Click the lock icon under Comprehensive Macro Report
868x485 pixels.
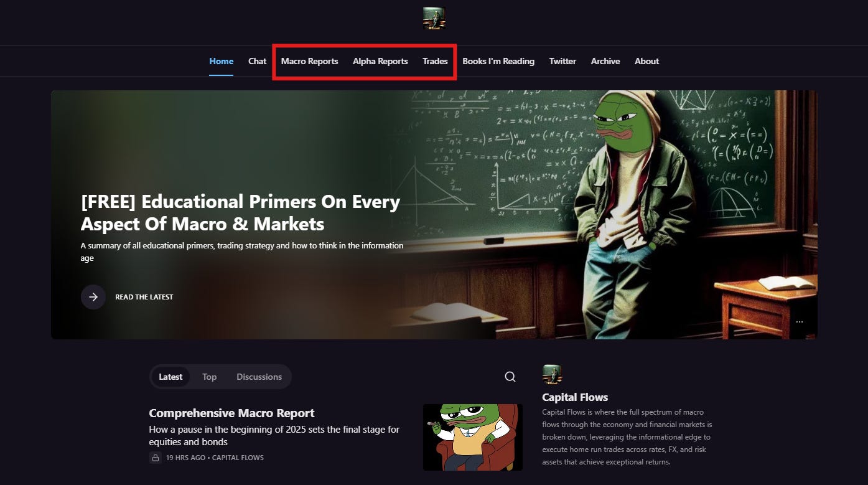click(156, 458)
